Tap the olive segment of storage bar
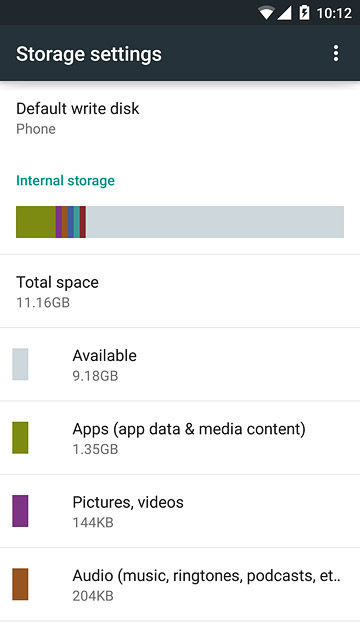 pyautogui.click(x=36, y=222)
